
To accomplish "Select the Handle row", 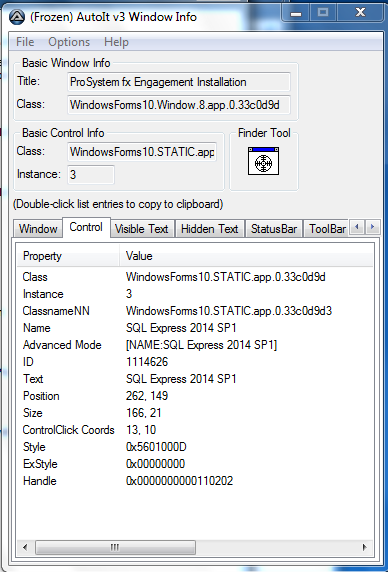I will [195, 481].
